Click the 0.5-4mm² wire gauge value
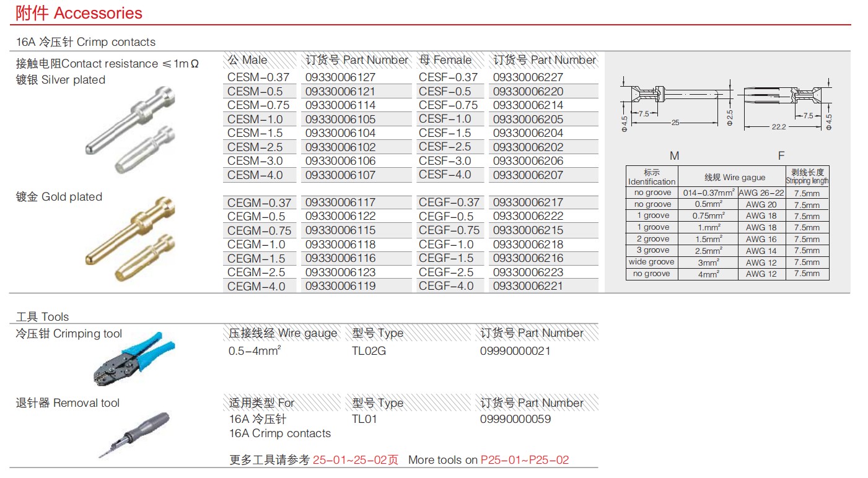 (x=255, y=350)
